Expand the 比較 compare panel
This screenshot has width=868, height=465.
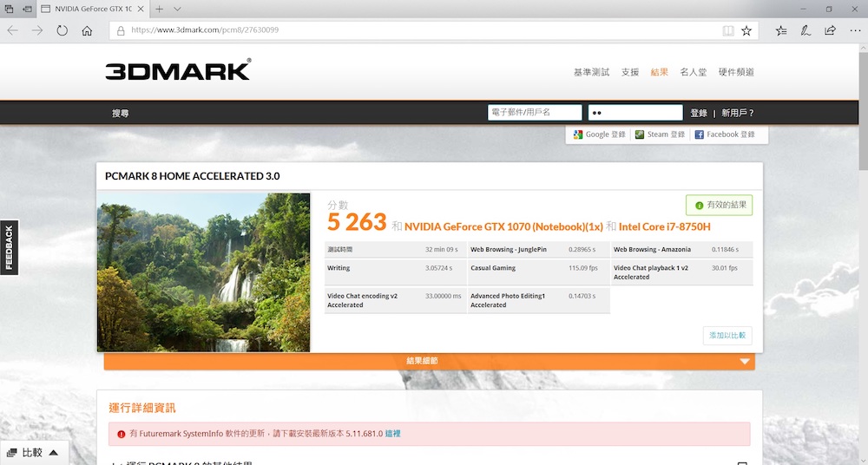pyautogui.click(x=35, y=452)
